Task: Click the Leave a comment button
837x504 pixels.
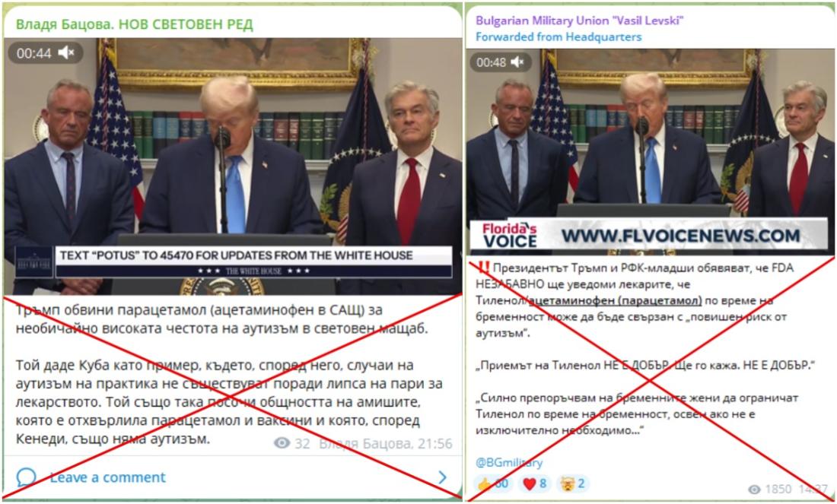Action: (108, 477)
